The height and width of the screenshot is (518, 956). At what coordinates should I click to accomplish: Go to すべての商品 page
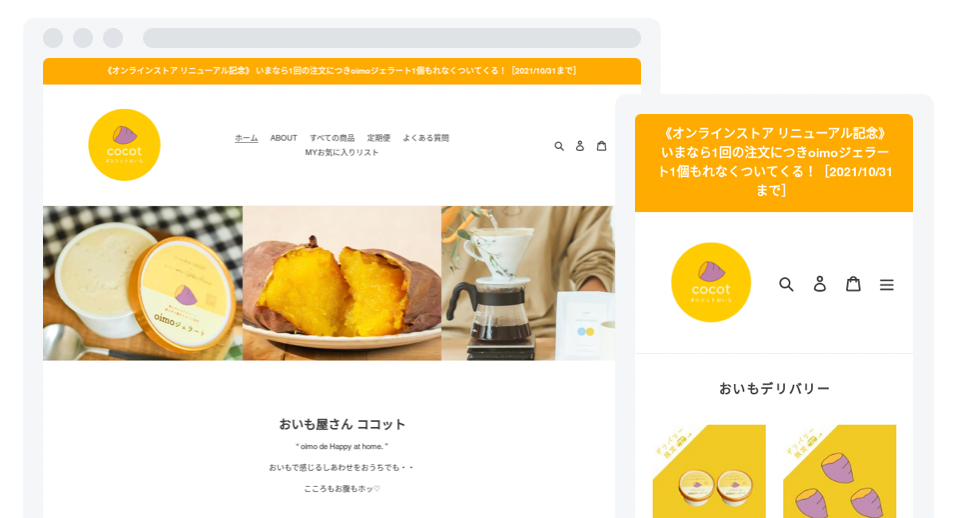(x=332, y=138)
